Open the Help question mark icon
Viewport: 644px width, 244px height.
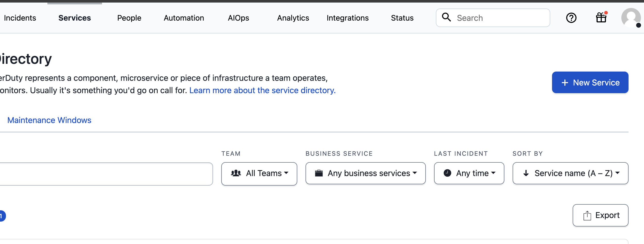(571, 18)
